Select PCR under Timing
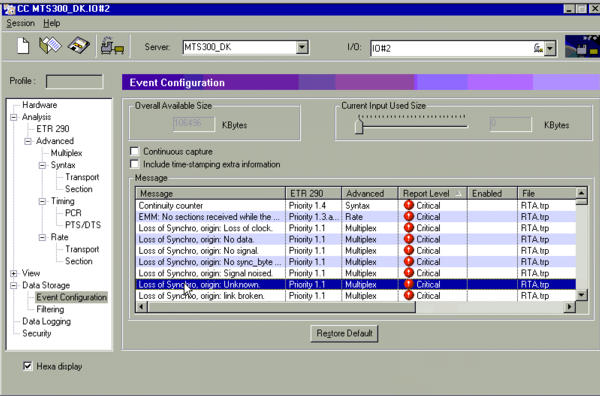The height and width of the screenshot is (396, 600). tap(73, 213)
